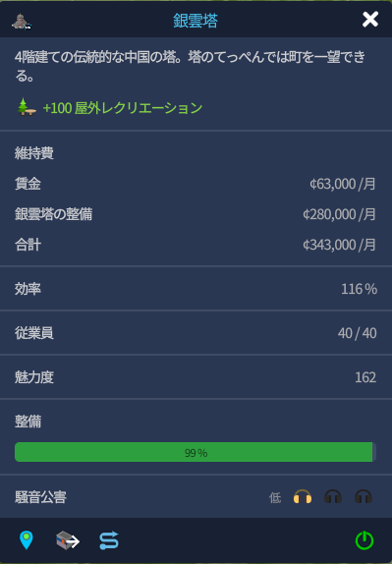The width and height of the screenshot is (392, 564).
Task: Select the middle noise headphone icon
Action: click(x=333, y=497)
